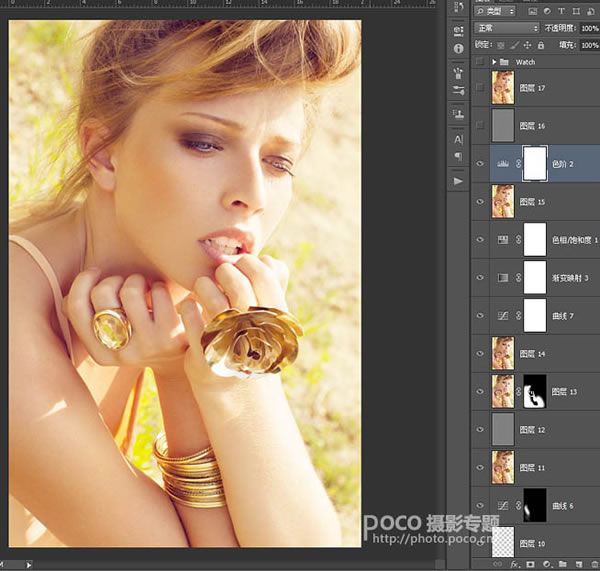Select the Watch group name
The height and width of the screenshot is (571, 600).
525,62
